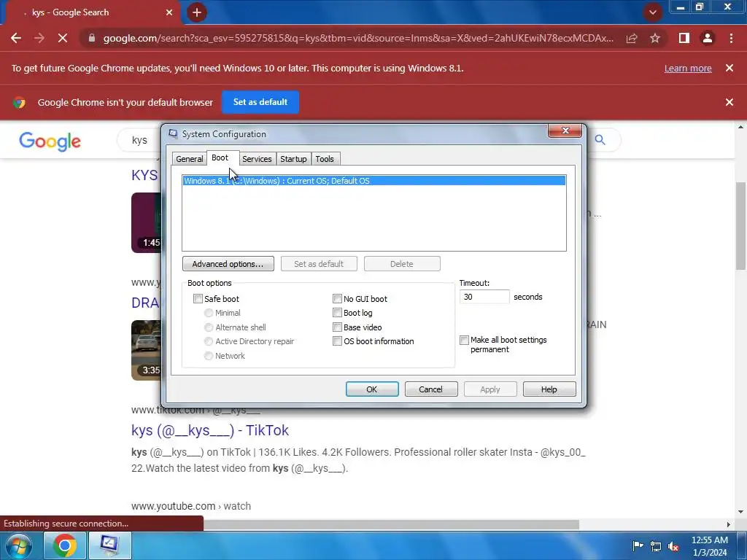
Task: Open the Chrome profile menu
Action: point(708,38)
